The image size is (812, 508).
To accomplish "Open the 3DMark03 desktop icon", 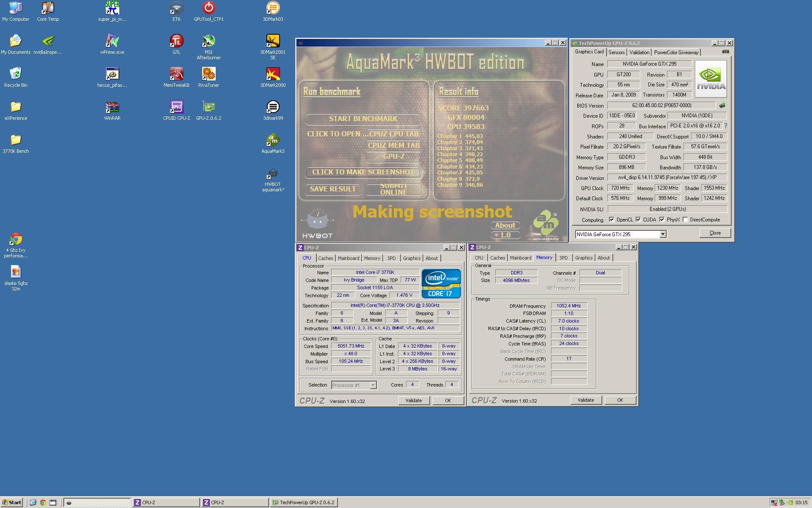I will click(273, 11).
